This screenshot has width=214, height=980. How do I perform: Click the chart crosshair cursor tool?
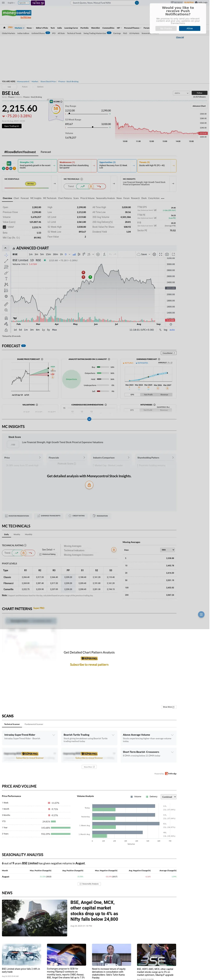pos(6,255)
